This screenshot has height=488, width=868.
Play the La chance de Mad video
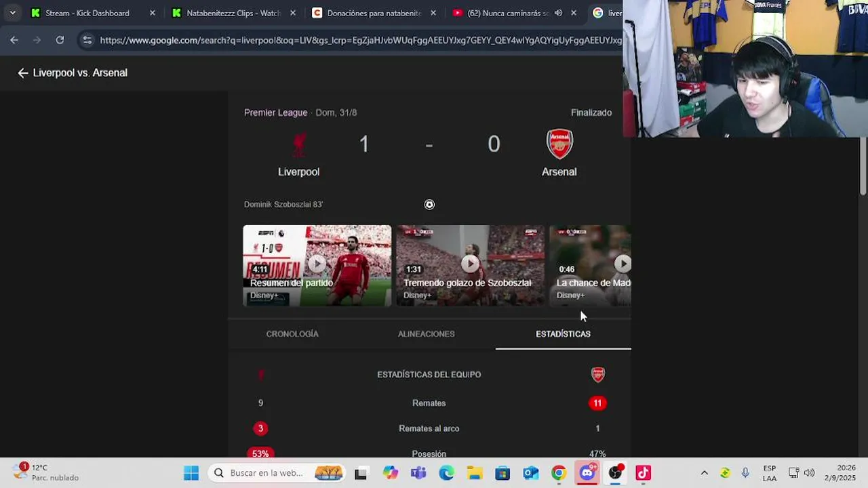(590, 265)
